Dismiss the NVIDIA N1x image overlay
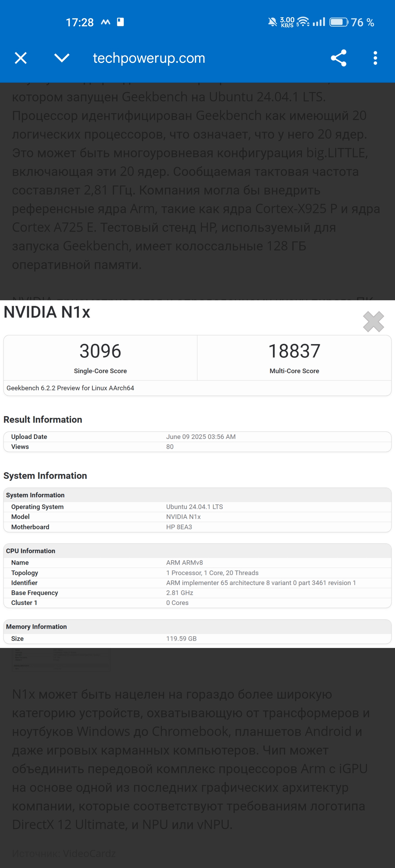The image size is (395, 868). (x=373, y=321)
